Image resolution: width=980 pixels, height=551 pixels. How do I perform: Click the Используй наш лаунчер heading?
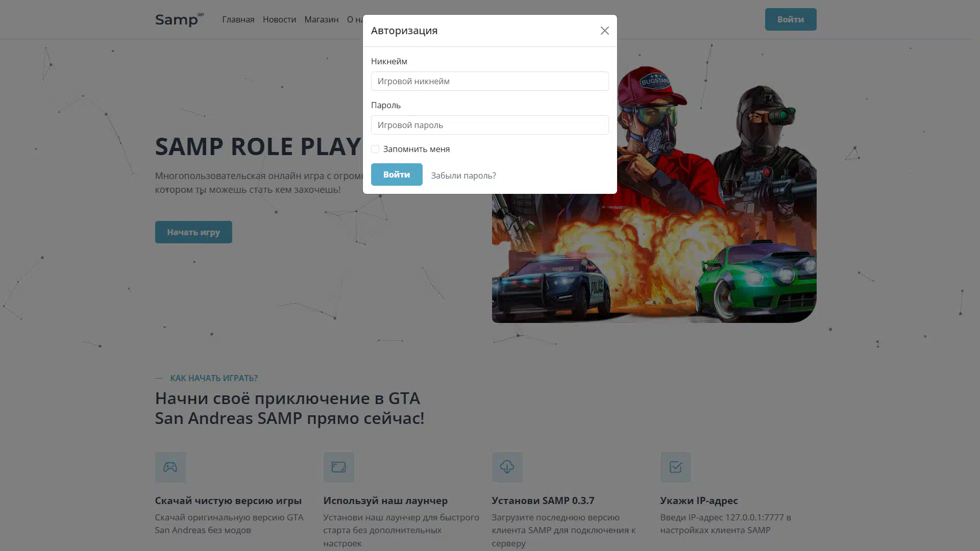tap(385, 500)
